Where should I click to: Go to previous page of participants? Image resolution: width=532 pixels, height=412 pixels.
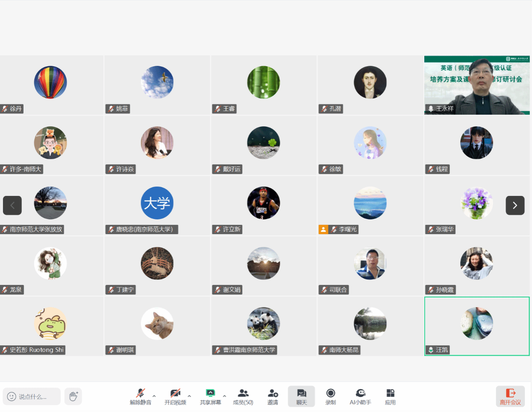pos(12,206)
